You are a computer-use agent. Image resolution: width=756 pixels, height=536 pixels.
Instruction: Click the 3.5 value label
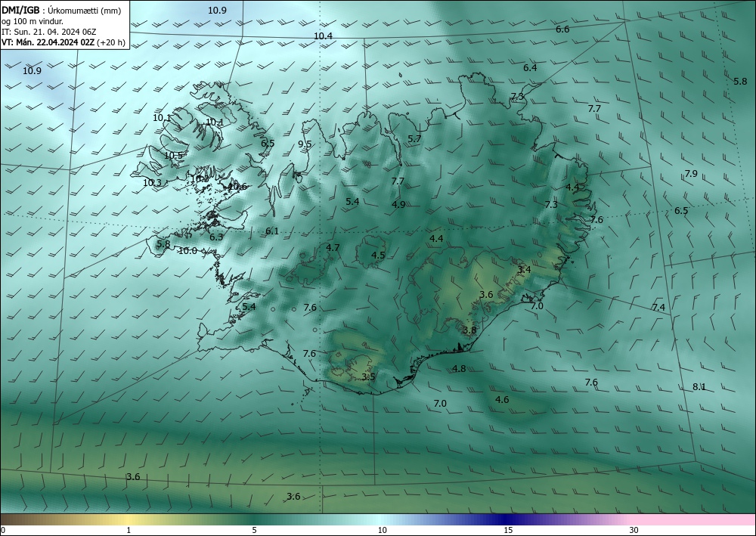[x=369, y=377]
